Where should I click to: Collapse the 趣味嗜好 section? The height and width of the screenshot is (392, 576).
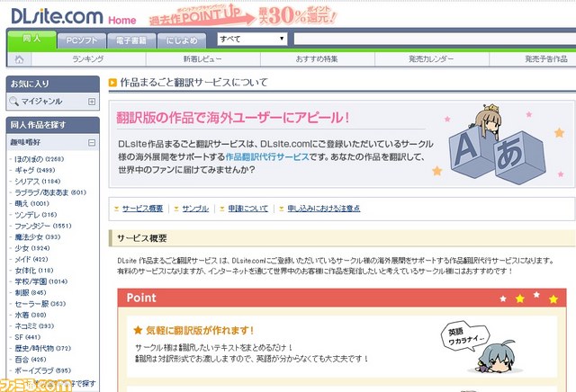(92, 142)
